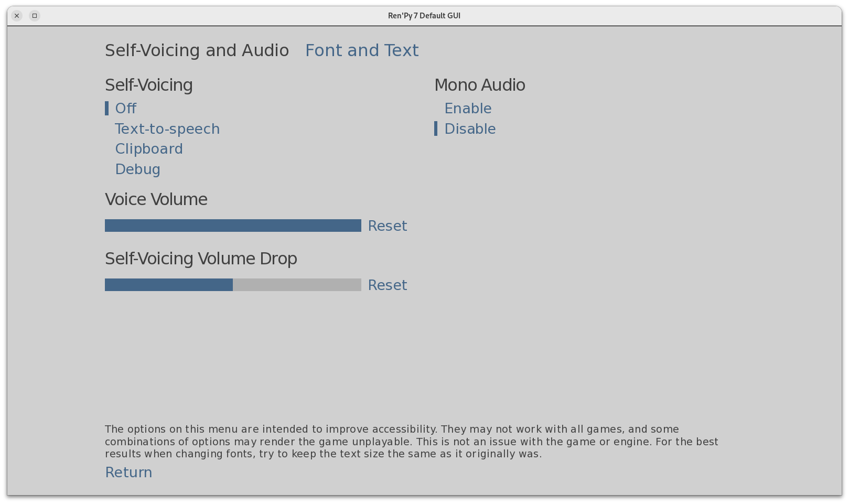
Task: Reset the Self-Voicing Volume Drop
Action: point(388,285)
